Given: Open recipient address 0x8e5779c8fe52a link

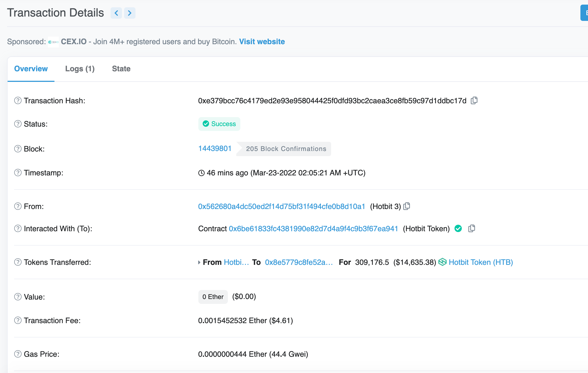Looking at the screenshot, I should (299, 262).
